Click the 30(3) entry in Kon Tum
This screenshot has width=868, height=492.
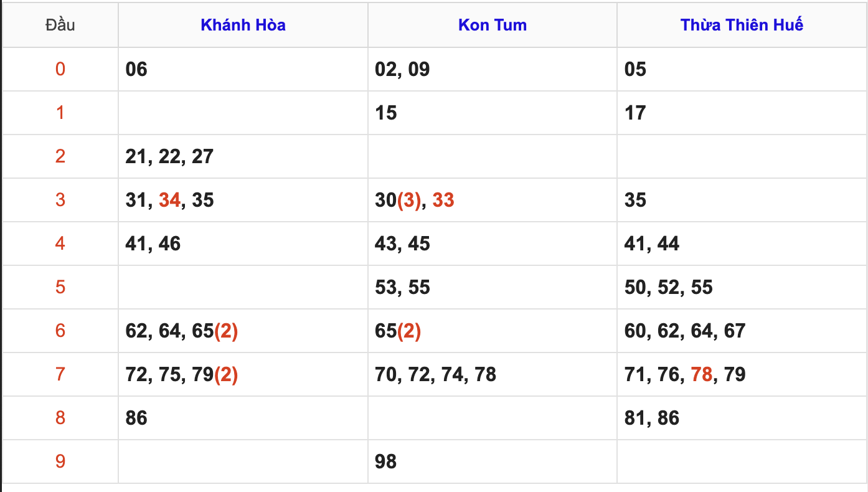398,200
